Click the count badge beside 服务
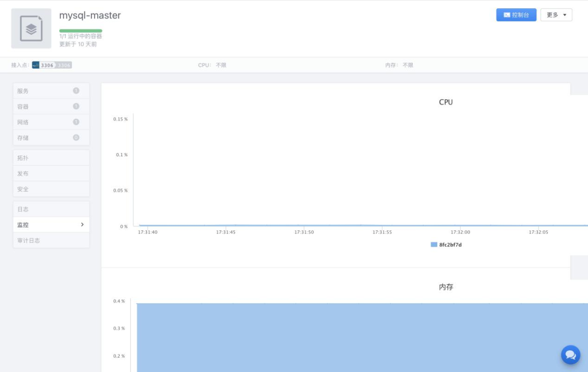Screen dimensions: 588x372 (76, 91)
